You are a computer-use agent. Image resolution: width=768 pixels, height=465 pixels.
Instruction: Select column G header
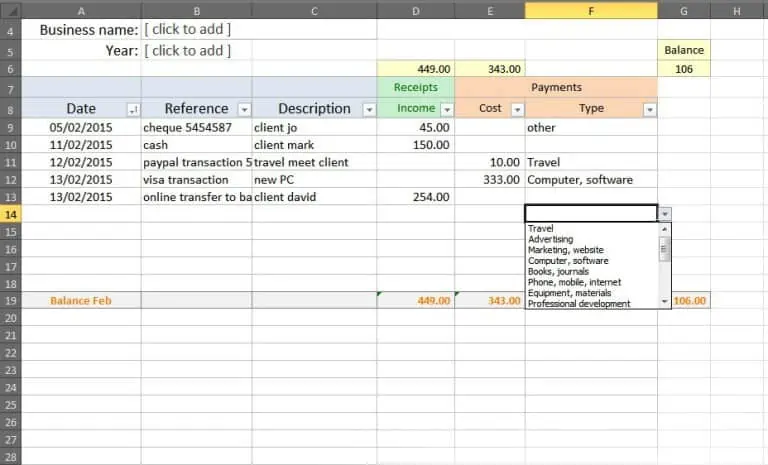(x=684, y=11)
